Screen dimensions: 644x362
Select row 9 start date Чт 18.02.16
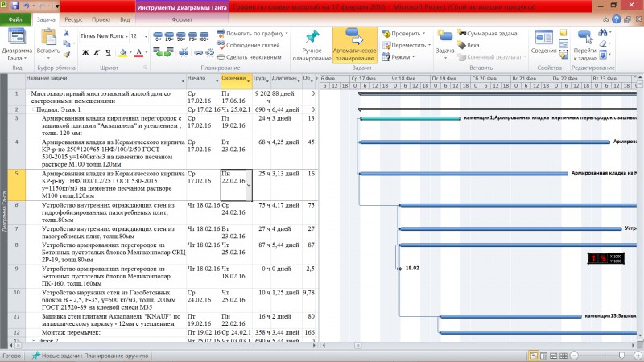(x=204, y=269)
